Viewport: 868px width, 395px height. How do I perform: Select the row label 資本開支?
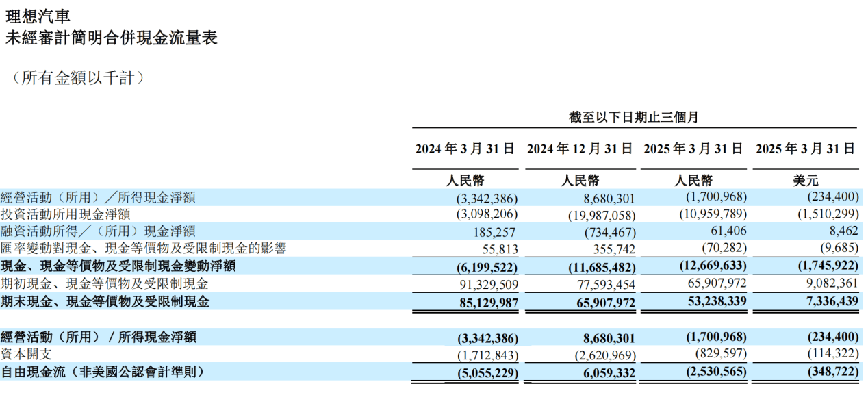coord(26,354)
